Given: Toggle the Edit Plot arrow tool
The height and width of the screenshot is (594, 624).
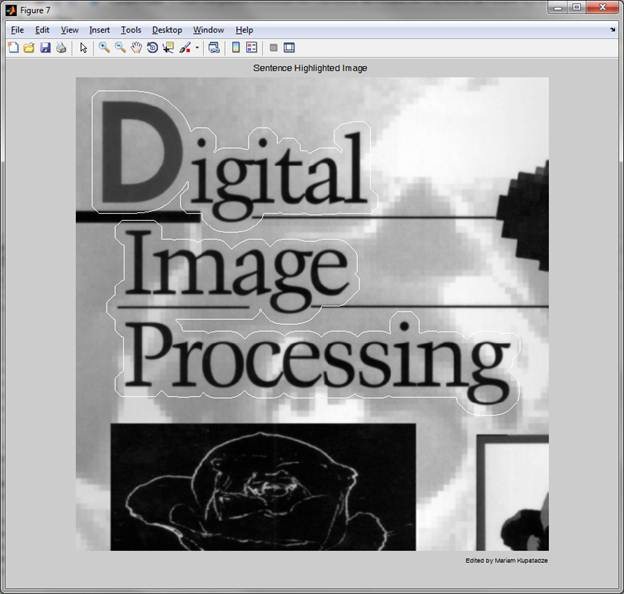Looking at the screenshot, I should [x=84, y=47].
